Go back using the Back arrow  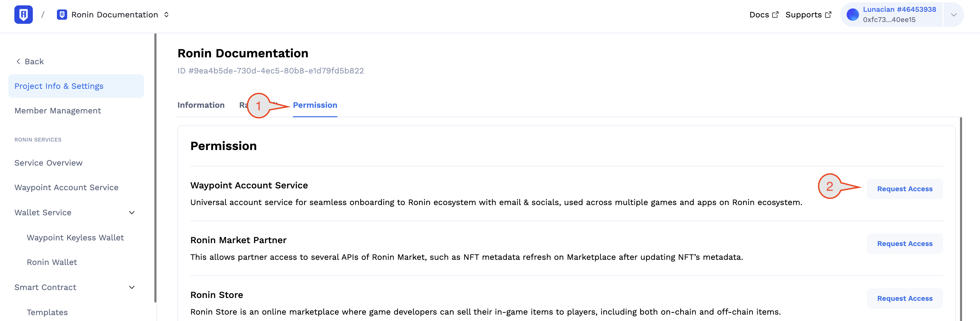pos(30,61)
